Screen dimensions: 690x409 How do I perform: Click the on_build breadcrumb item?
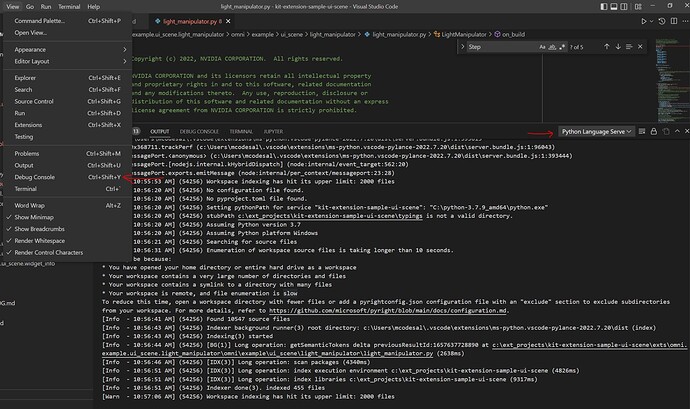pyautogui.click(x=510, y=34)
